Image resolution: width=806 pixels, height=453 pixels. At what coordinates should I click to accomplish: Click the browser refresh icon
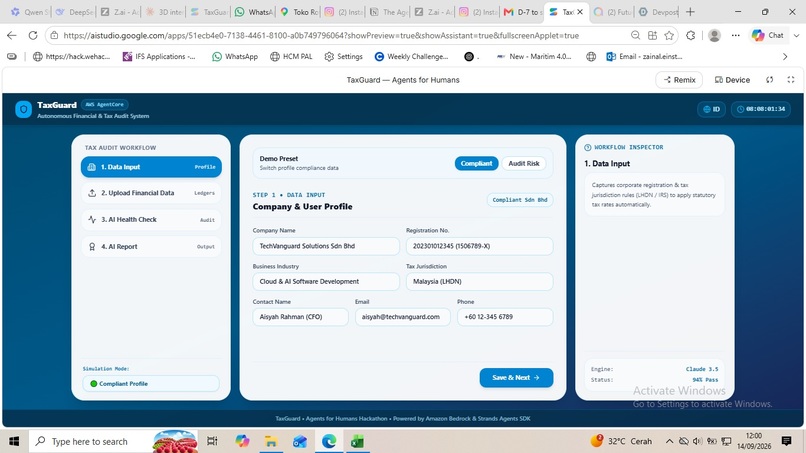coord(33,35)
